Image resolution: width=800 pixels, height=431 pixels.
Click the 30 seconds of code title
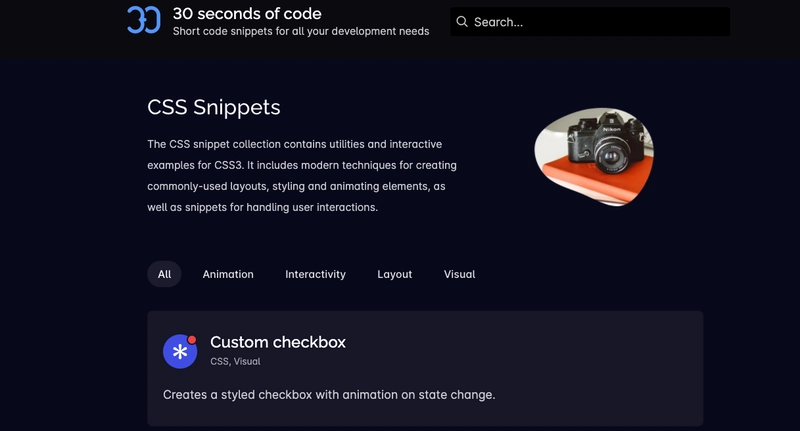pyautogui.click(x=247, y=13)
